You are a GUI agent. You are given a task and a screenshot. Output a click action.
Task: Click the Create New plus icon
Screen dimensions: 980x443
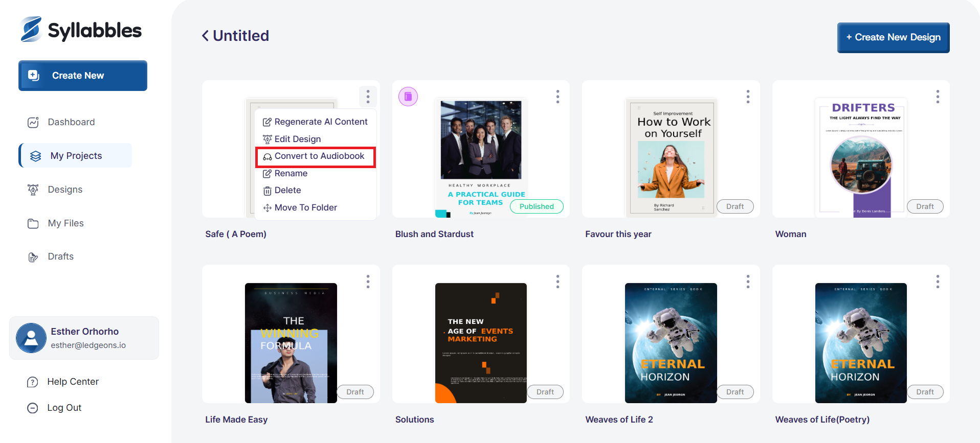tap(34, 75)
